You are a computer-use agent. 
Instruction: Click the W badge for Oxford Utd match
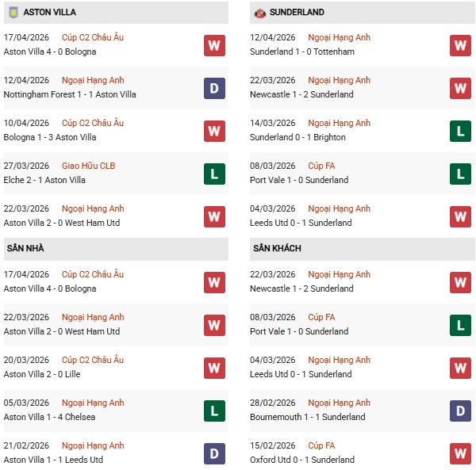[x=460, y=453]
